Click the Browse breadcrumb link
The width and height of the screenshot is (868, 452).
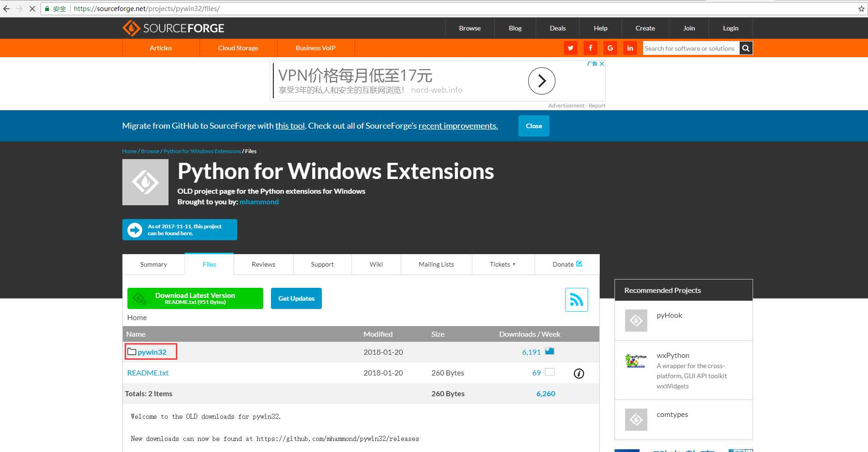tap(150, 151)
